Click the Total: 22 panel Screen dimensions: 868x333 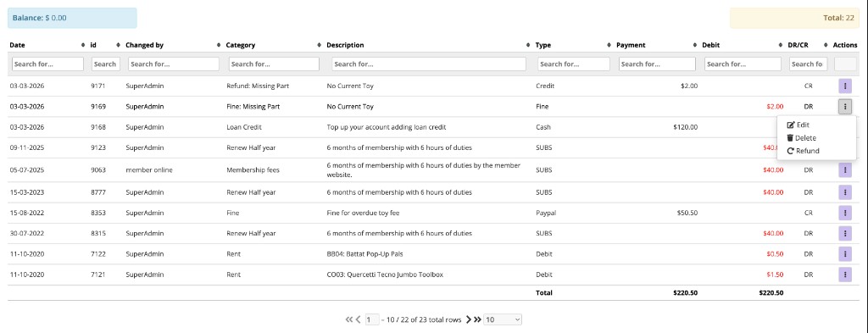[x=794, y=18]
